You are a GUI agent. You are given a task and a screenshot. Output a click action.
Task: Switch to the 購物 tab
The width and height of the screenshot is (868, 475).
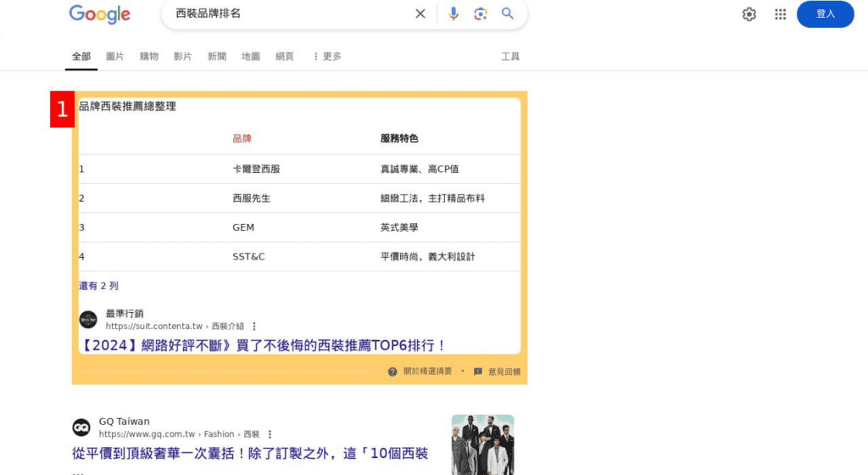[149, 57]
